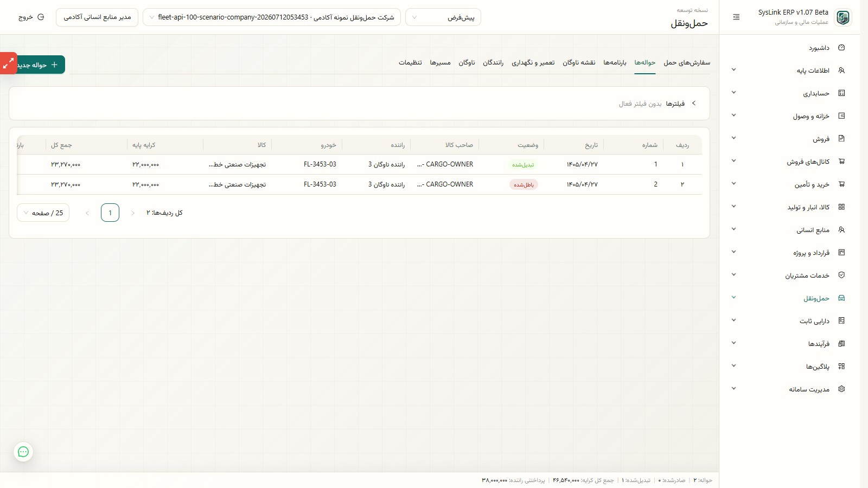Expand the خزانه و وصول menu chevron

(x=733, y=115)
